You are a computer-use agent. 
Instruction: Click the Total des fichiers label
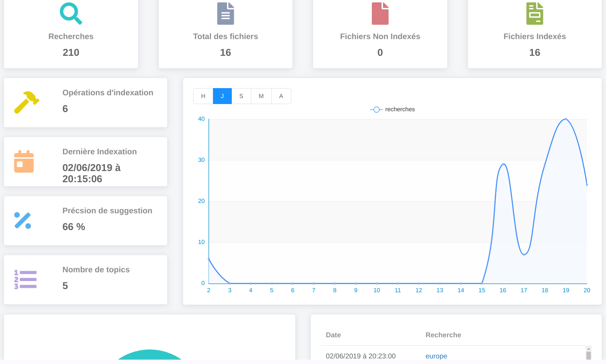click(x=225, y=36)
